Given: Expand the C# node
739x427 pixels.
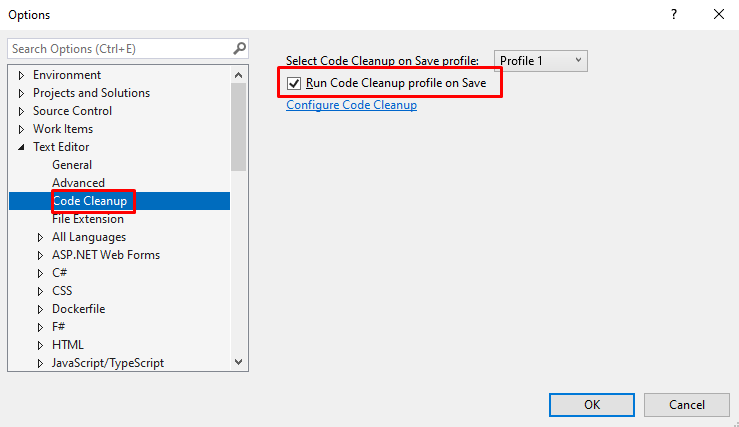Looking at the screenshot, I should click(41, 273).
